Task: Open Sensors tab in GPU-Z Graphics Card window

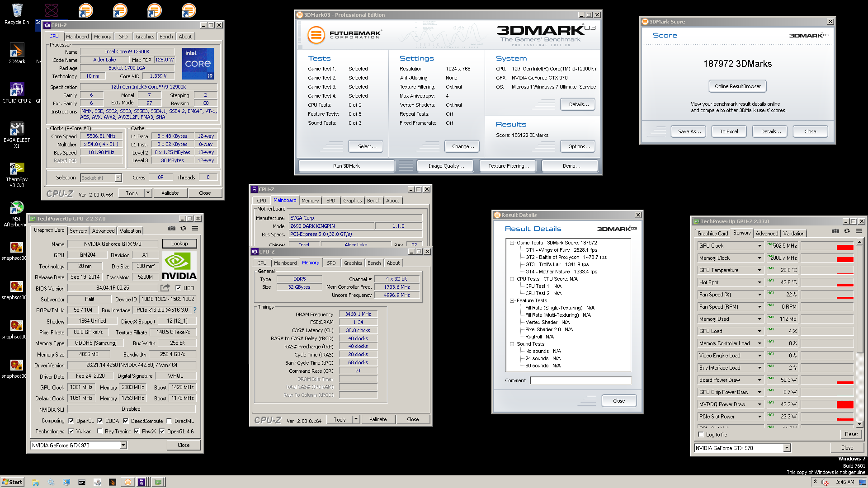Action: [78, 231]
